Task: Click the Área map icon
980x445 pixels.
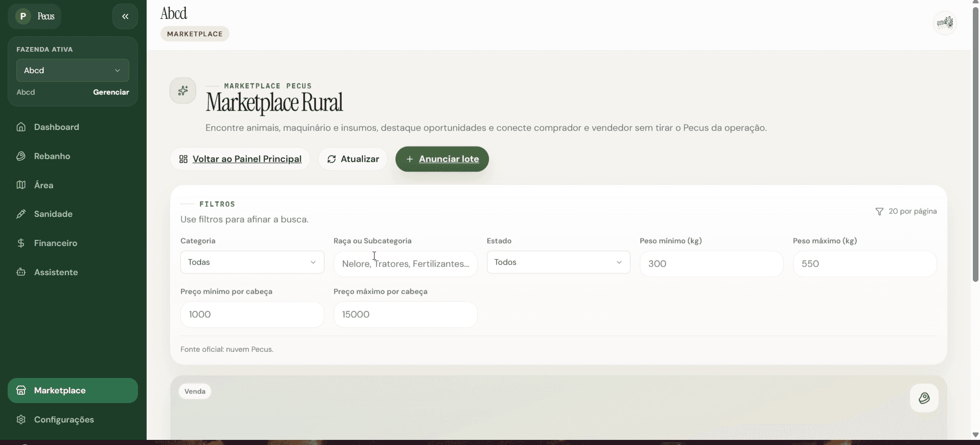Action: (21, 185)
